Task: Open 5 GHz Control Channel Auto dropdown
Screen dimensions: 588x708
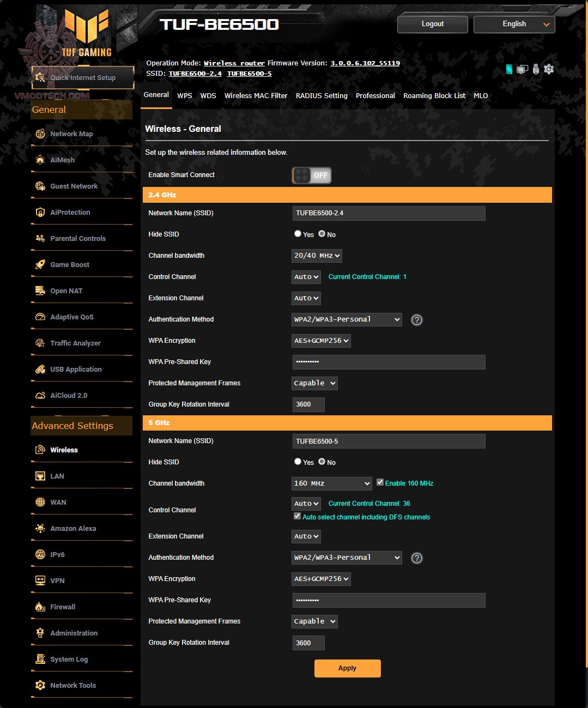Action: tap(306, 504)
